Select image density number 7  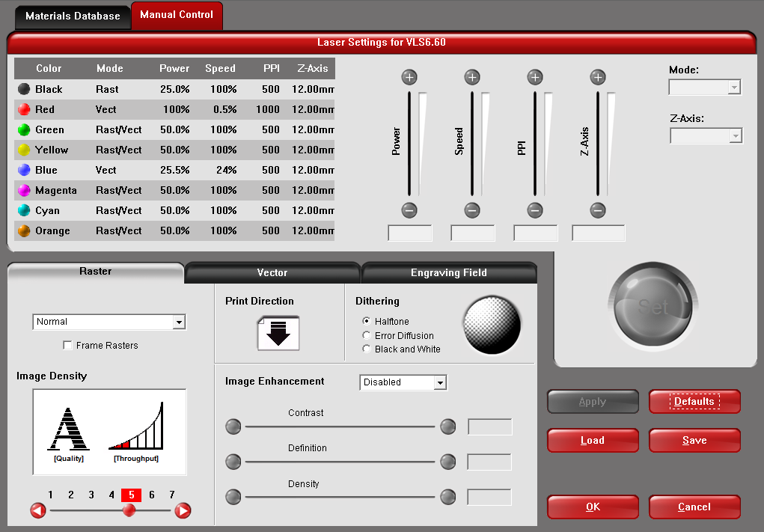pyautogui.click(x=172, y=495)
